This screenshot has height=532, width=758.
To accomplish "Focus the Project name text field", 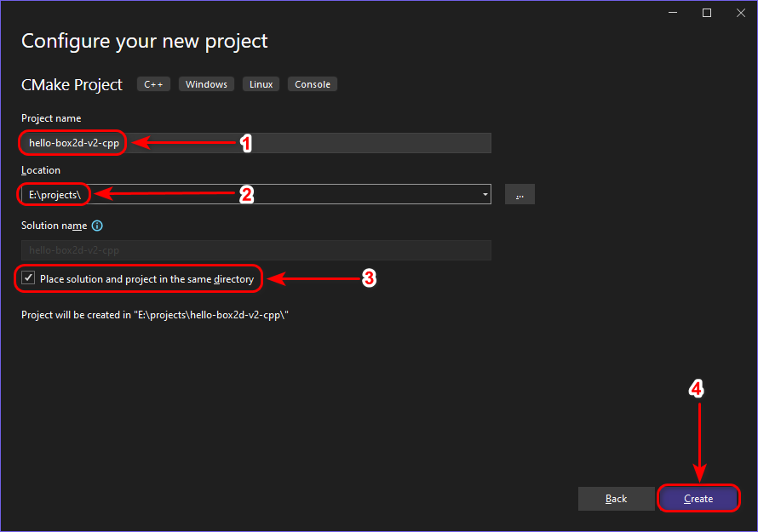I will coord(307,143).
